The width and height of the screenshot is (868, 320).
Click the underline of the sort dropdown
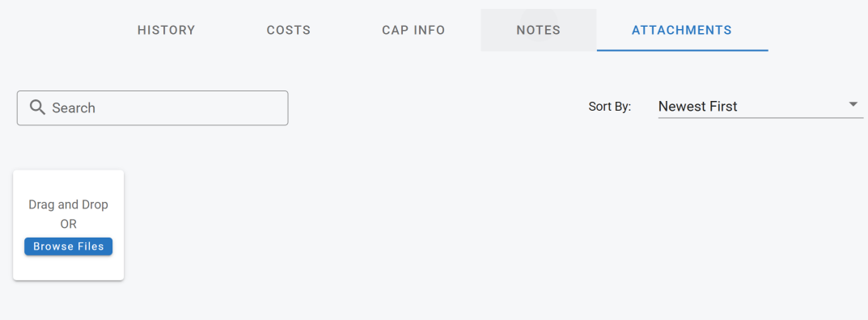(760, 118)
